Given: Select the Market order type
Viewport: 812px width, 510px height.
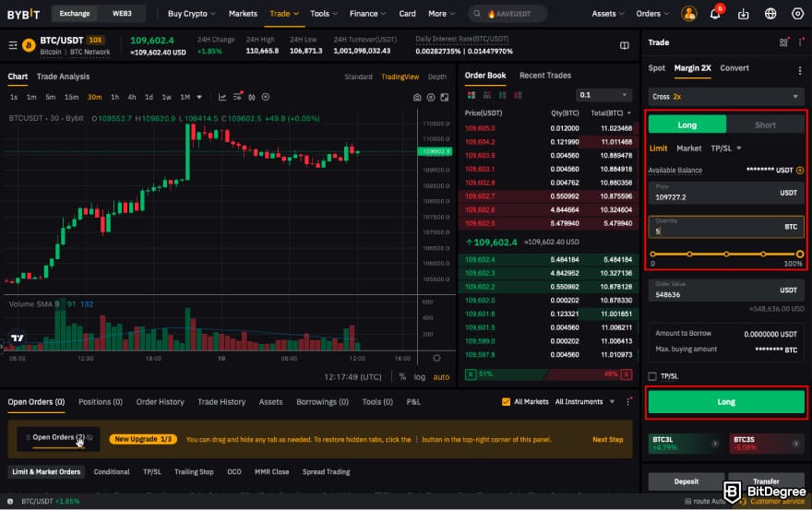Looking at the screenshot, I should (688, 148).
